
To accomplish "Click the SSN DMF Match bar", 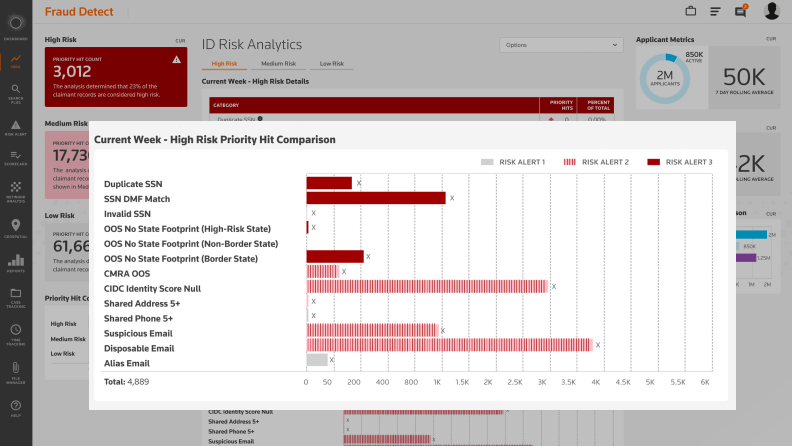I will coord(375,198).
